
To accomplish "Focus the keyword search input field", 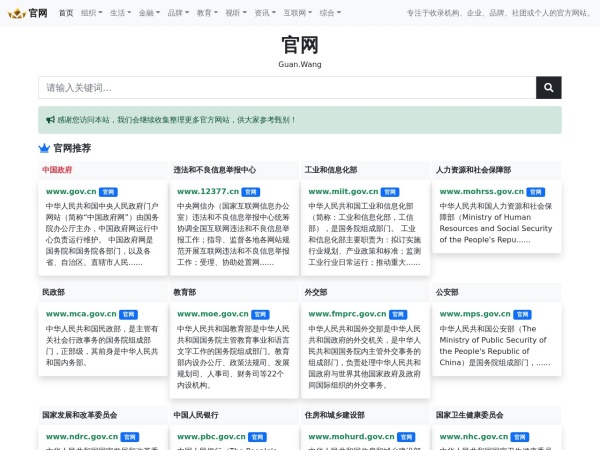I will point(287,88).
